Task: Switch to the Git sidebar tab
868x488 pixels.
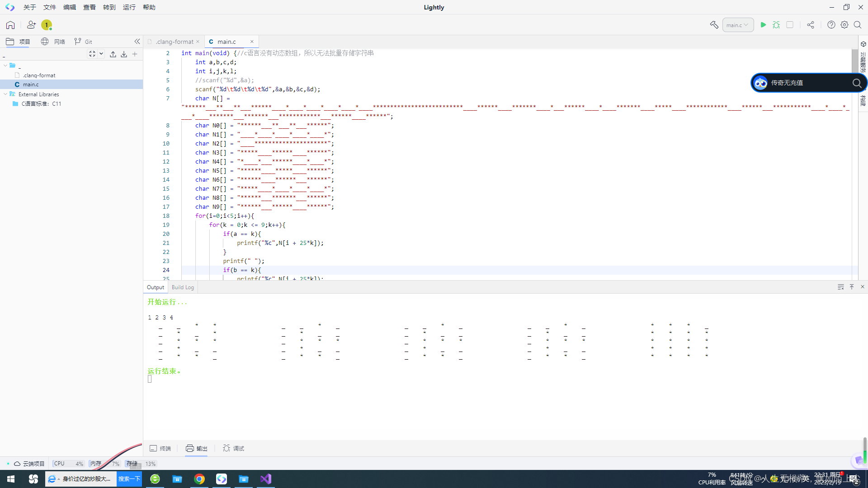Action: coord(83,42)
